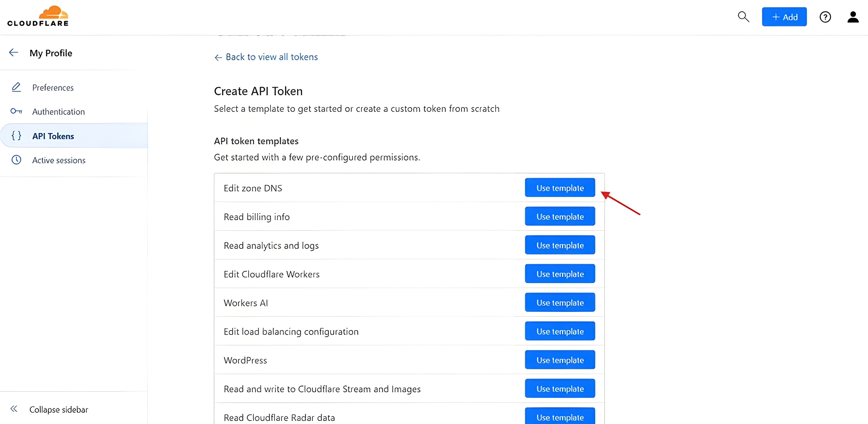Click Read and write to Cloudflare Stream text

pyautogui.click(x=322, y=389)
